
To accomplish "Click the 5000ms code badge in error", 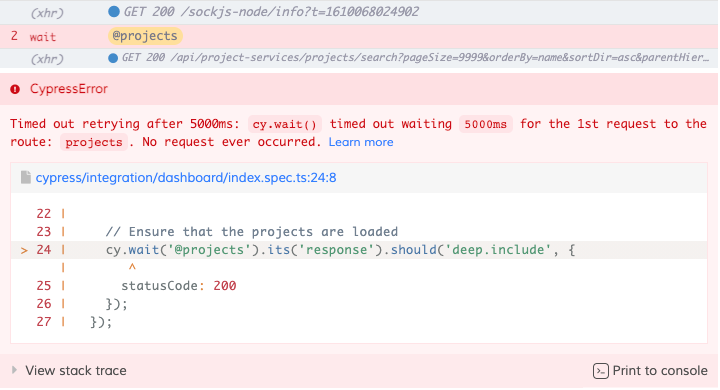I will click(x=485, y=124).
